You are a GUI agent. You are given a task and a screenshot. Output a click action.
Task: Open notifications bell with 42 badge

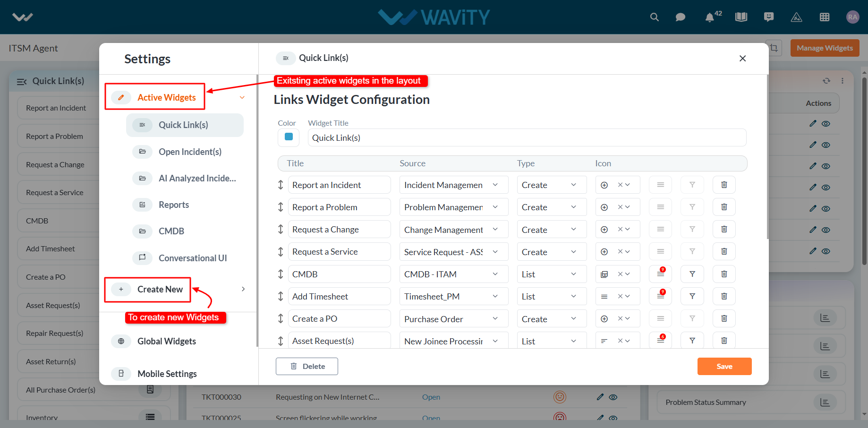[710, 17]
